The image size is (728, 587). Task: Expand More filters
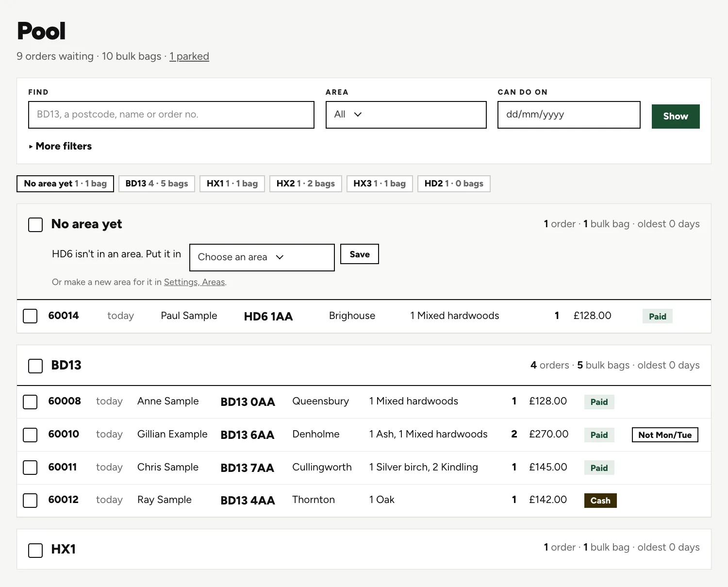pos(60,146)
